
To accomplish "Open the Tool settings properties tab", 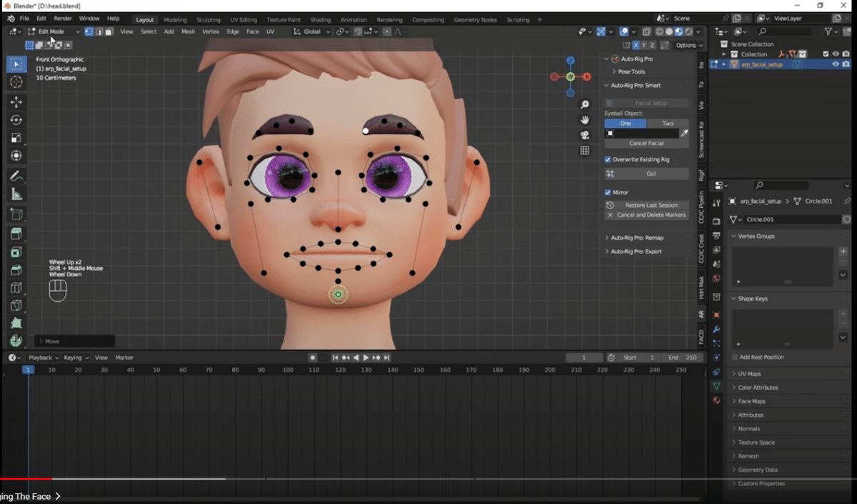I will point(716,203).
